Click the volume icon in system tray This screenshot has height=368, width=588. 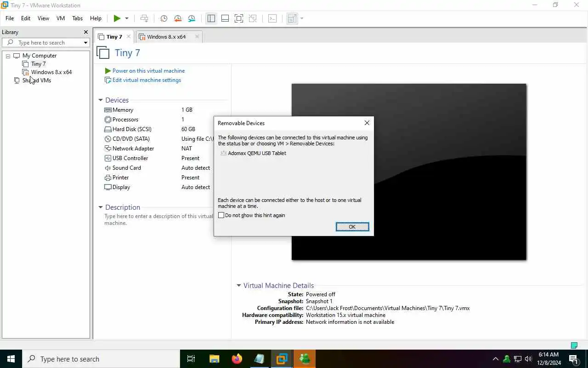(x=528, y=359)
